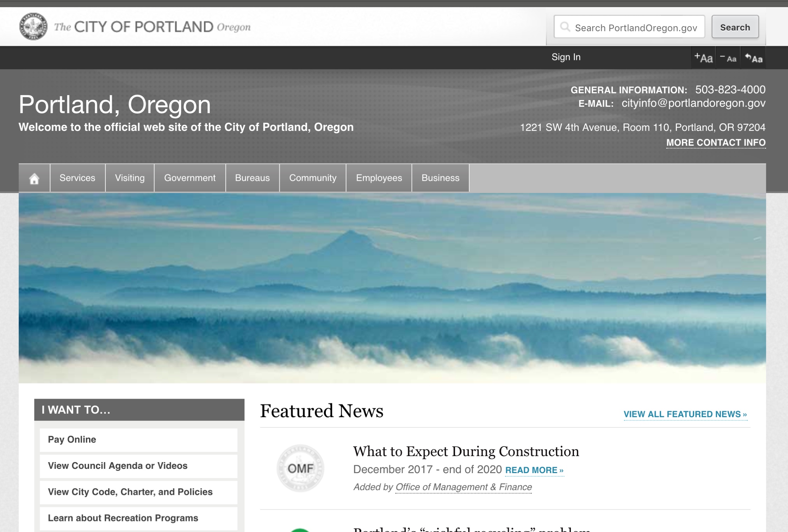Click the Sign In link
Image resolution: width=788 pixels, height=532 pixels.
click(566, 57)
